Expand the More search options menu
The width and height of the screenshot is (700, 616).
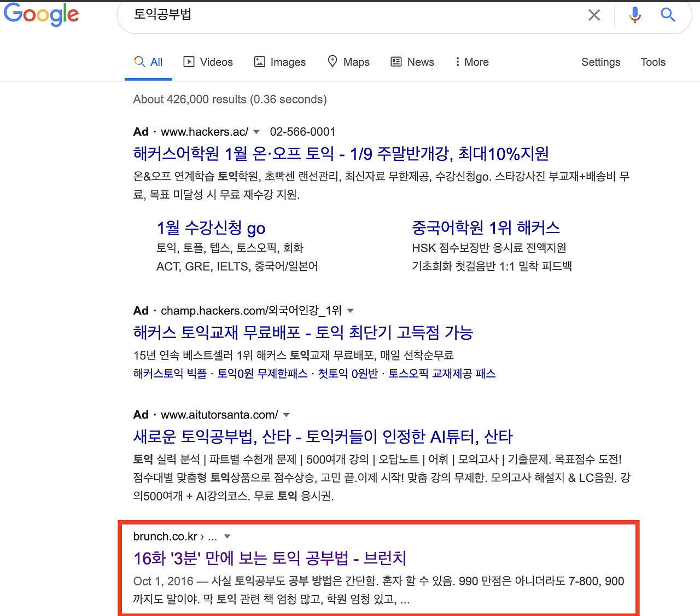coord(471,62)
